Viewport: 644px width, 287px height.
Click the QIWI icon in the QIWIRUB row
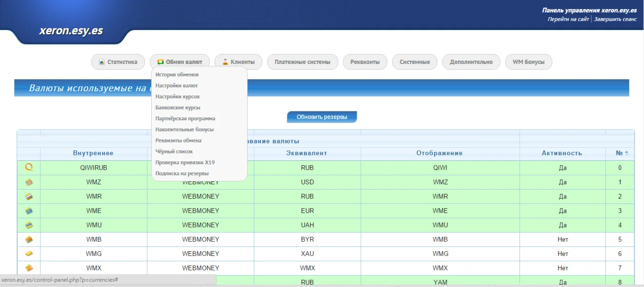[x=29, y=168]
